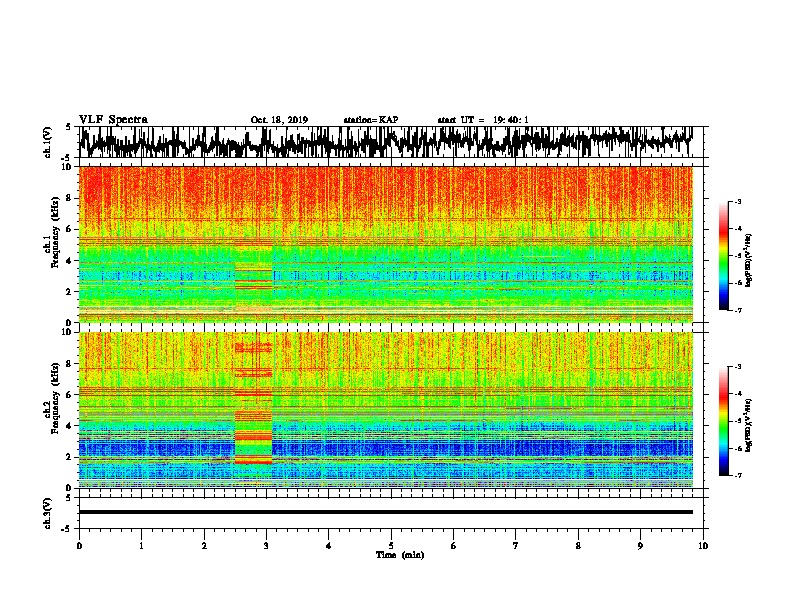This screenshot has width=792, height=612.
Task: Click the 10 kHz tick label on the ch.1 frequency axis
Action: click(67, 167)
